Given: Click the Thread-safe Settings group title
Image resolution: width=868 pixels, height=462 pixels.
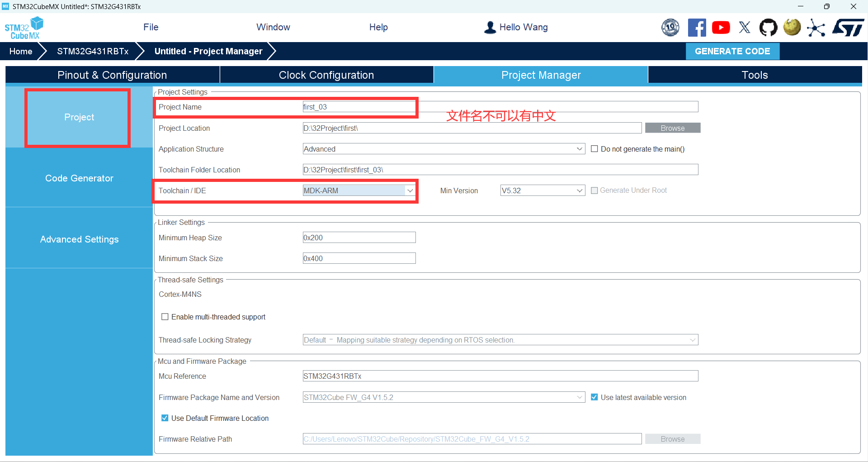Looking at the screenshot, I should [x=190, y=280].
